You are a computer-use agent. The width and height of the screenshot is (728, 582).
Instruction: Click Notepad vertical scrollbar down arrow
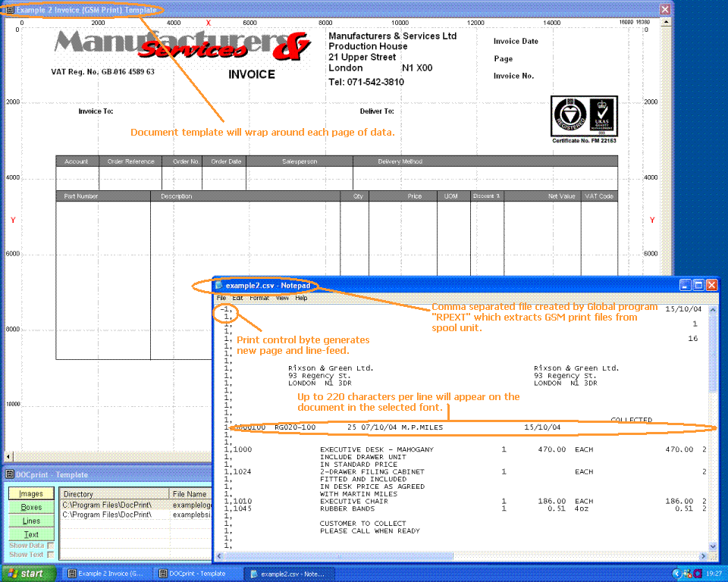pos(713,546)
